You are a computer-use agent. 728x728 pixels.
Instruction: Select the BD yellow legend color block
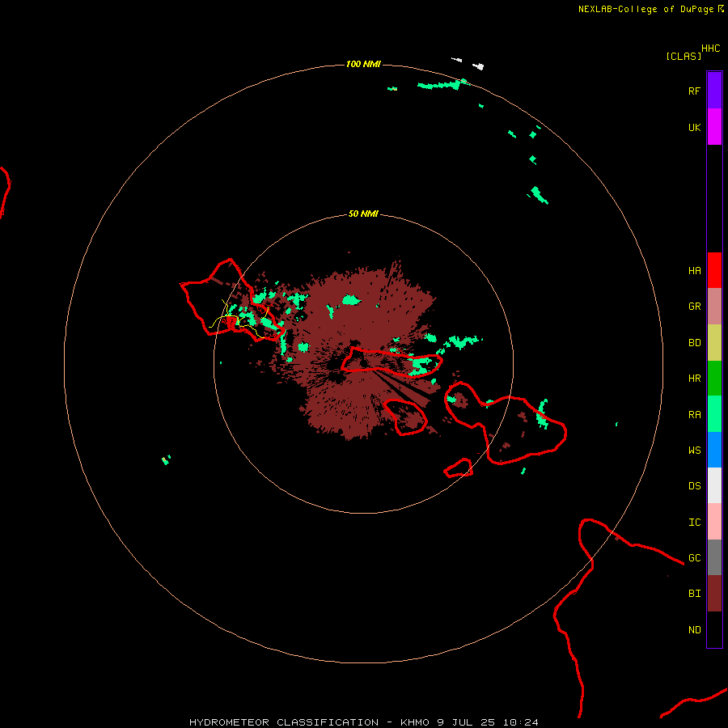coord(714,343)
